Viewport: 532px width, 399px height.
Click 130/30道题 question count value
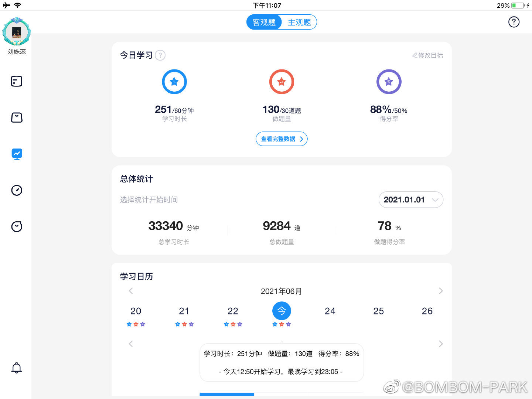(x=282, y=110)
